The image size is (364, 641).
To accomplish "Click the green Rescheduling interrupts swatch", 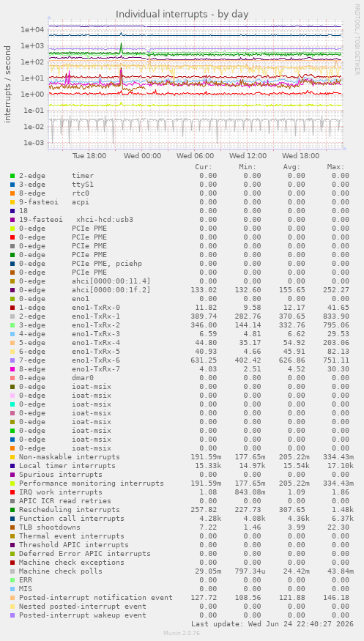I will [x=12, y=510].
